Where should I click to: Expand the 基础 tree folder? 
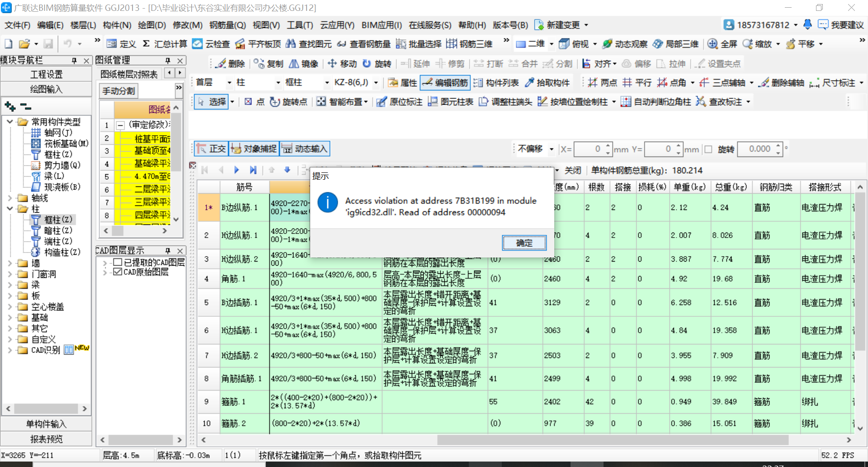coord(9,317)
